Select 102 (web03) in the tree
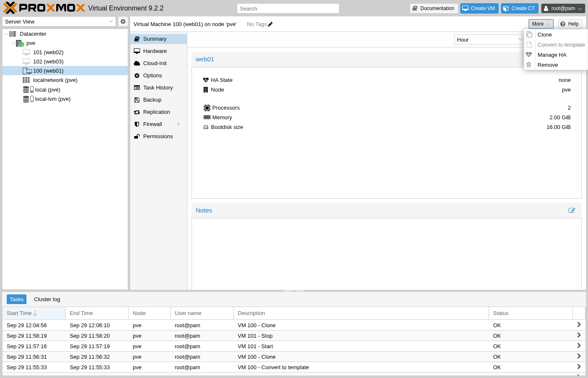 pyautogui.click(x=65, y=62)
